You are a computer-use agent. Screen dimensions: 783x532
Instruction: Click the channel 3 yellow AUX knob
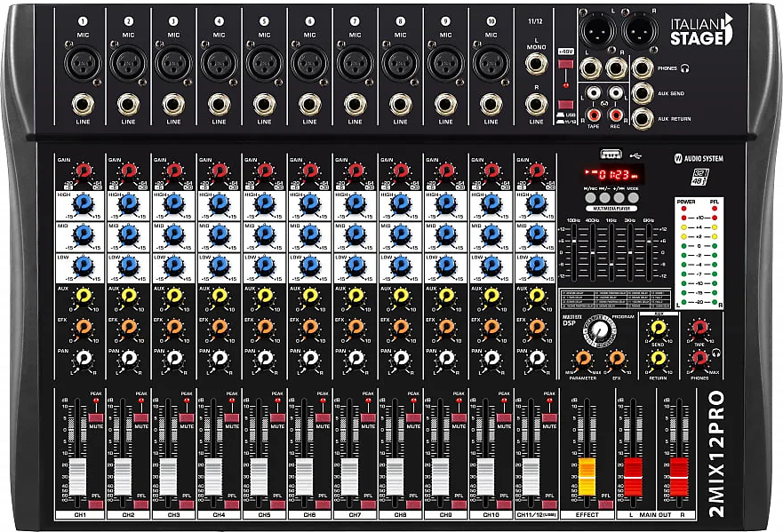174,297
